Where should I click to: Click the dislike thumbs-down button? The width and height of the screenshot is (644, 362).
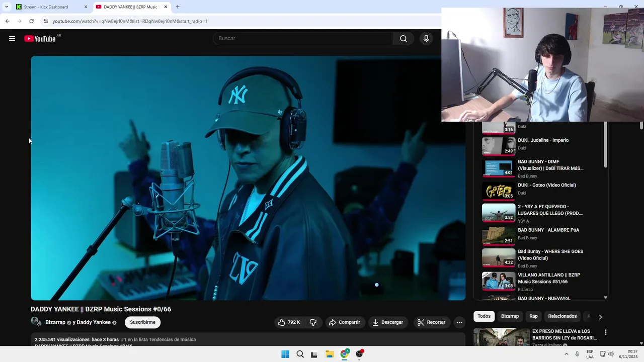(x=313, y=322)
